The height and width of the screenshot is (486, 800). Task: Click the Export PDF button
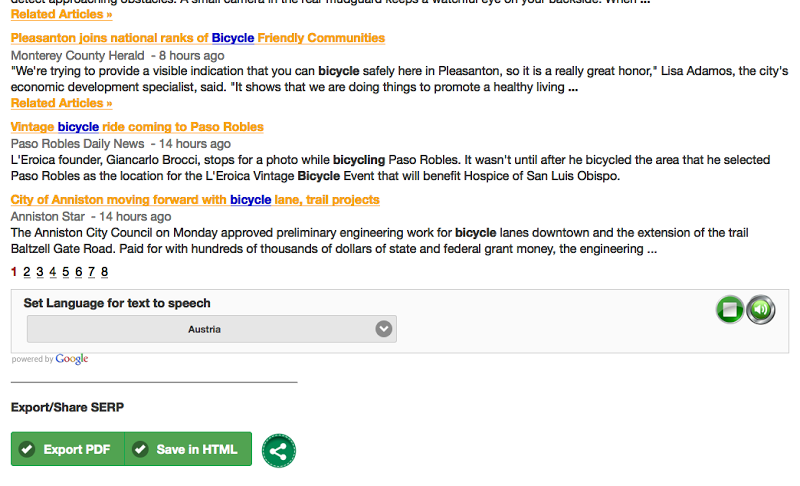pos(67,450)
